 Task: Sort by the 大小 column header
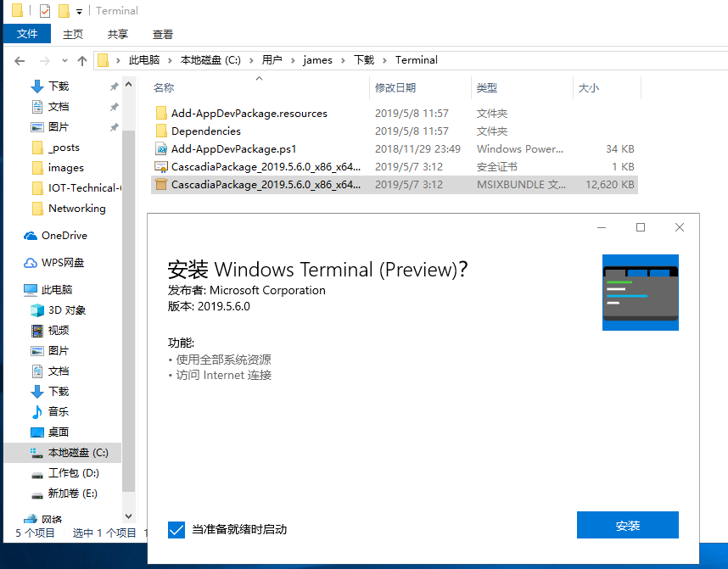588,87
